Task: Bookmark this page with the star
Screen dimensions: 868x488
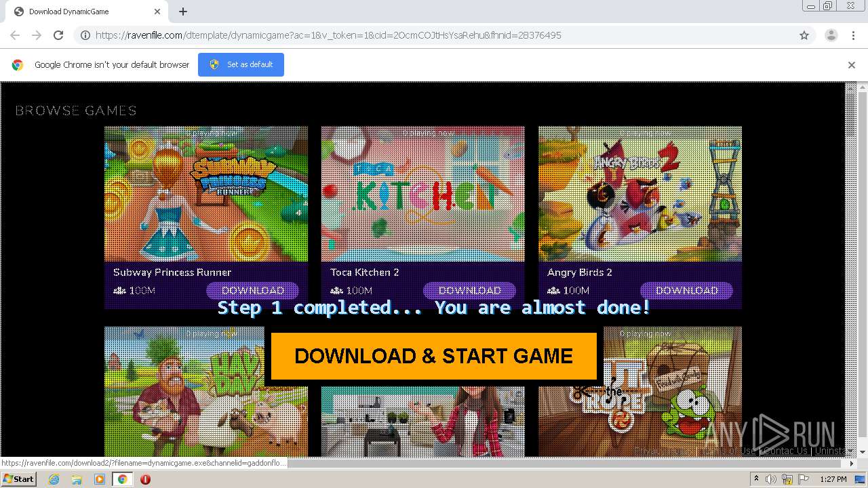Action: pos(804,35)
